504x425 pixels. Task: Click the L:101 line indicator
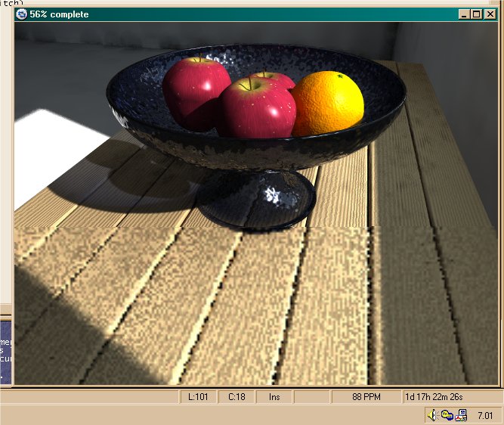pos(198,397)
